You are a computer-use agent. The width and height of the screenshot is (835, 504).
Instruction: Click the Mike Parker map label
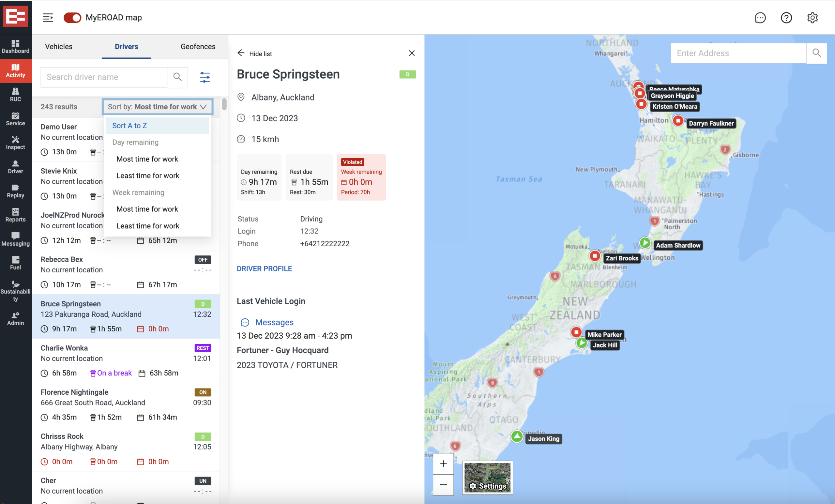click(x=605, y=334)
